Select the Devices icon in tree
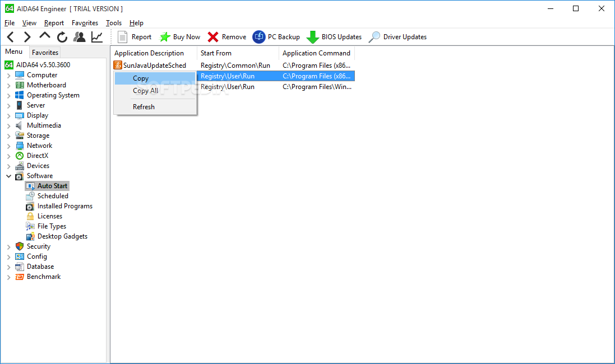Screen dimensions: 615x364 pos(19,166)
